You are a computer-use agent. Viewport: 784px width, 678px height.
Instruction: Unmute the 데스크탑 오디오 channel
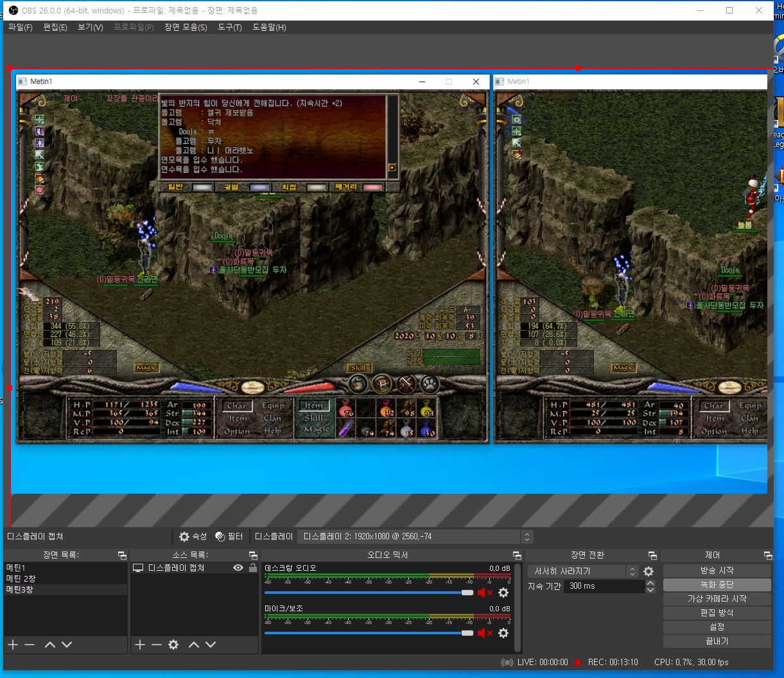pos(485,593)
